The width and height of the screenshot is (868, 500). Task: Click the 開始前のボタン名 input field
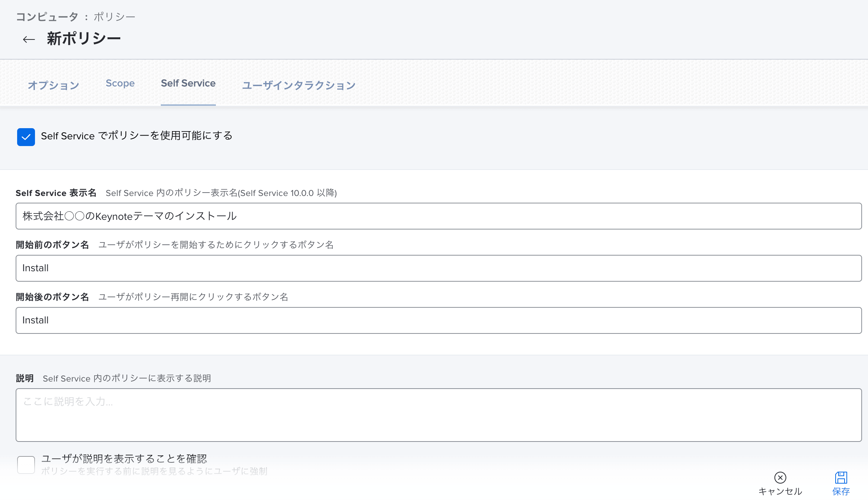tap(438, 268)
